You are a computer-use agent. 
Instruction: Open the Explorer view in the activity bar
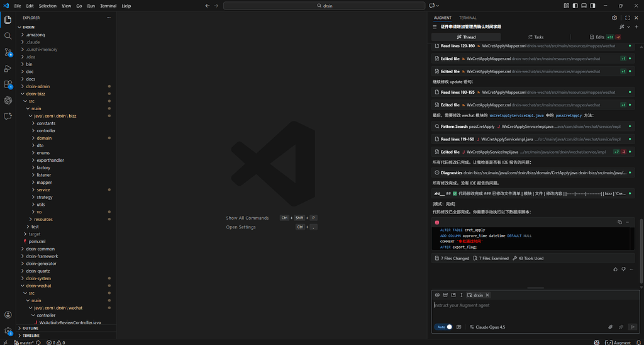[8, 20]
